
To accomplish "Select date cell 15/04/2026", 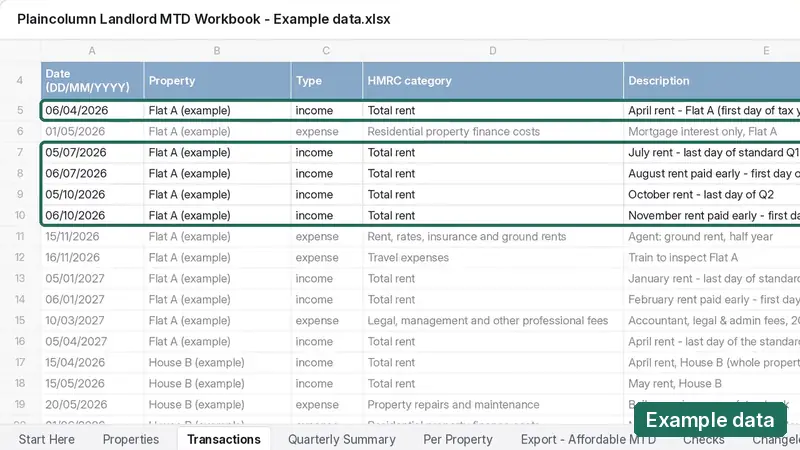I will (x=92, y=362).
